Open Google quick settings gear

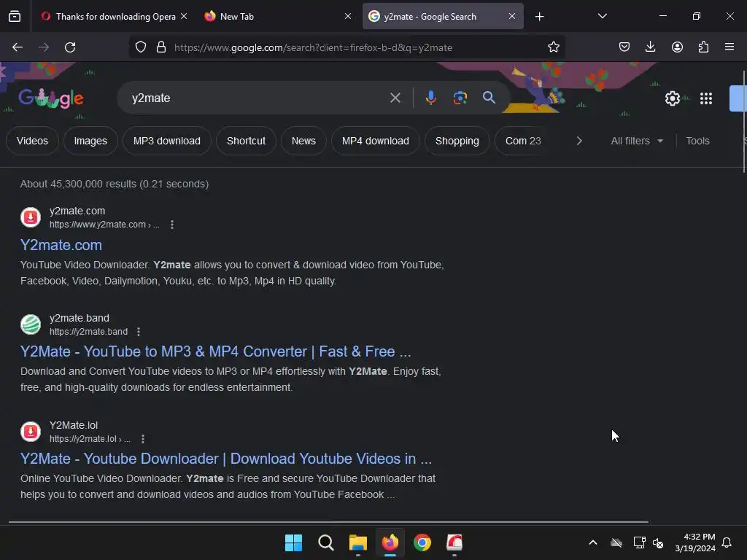click(x=672, y=98)
